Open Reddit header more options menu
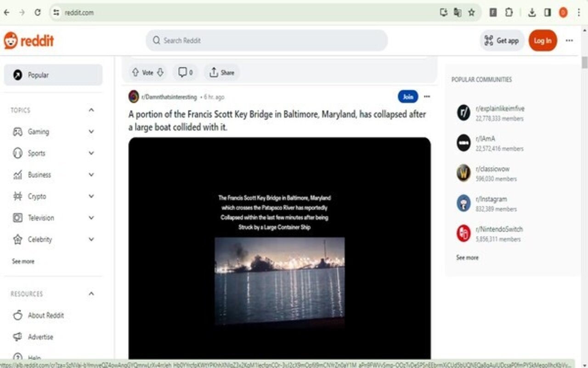Viewport: 588px width, 368px height. (x=569, y=40)
